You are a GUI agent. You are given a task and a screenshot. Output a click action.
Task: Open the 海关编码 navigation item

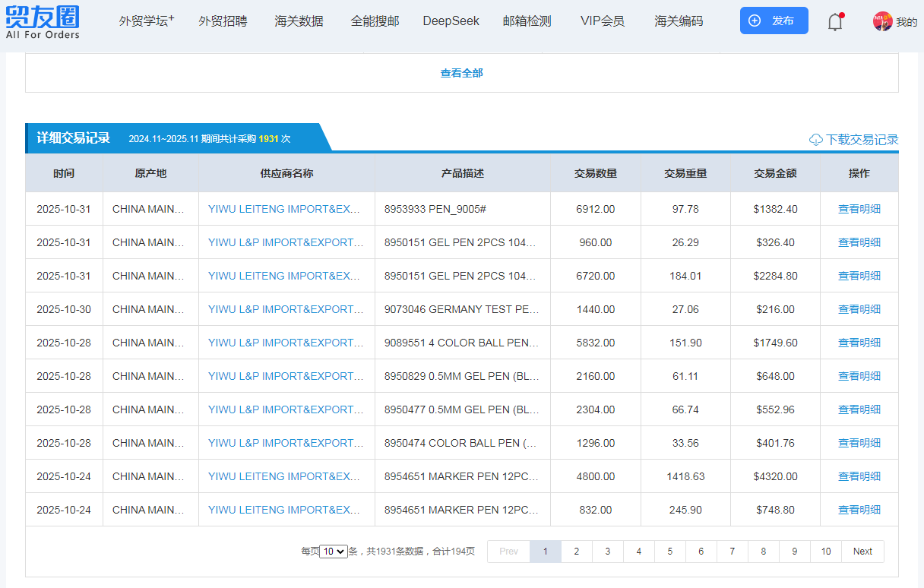[x=679, y=21]
